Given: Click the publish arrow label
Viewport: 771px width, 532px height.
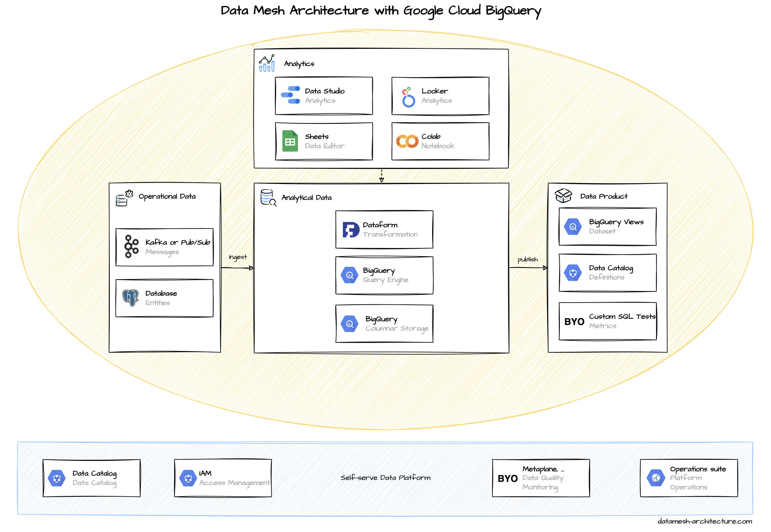Looking at the screenshot, I should click(528, 260).
